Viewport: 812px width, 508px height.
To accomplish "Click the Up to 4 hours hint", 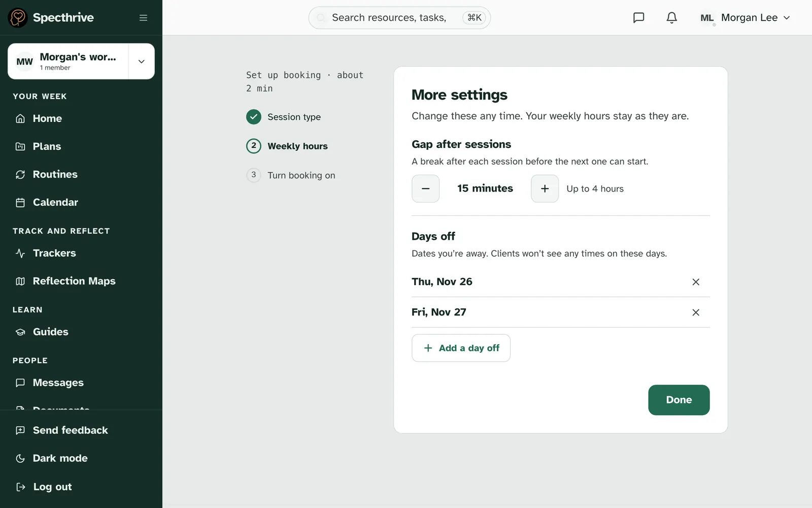I will pyautogui.click(x=595, y=189).
